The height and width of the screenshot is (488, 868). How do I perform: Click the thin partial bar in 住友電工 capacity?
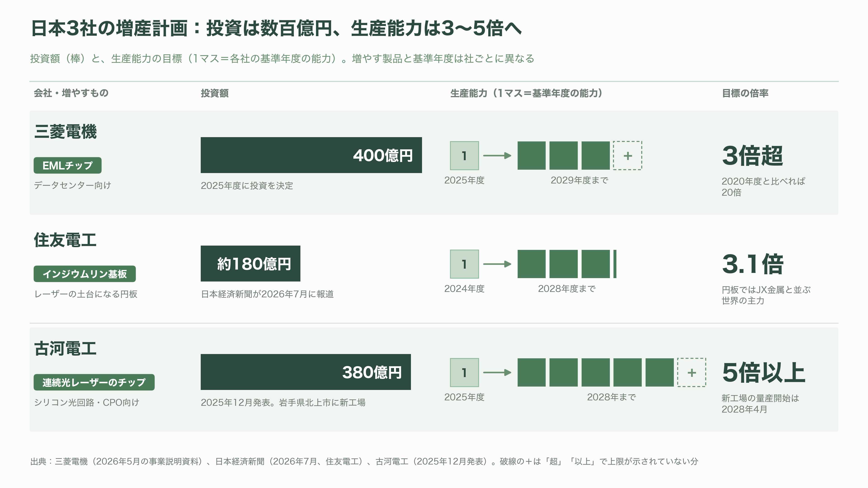tap(615, 264)
